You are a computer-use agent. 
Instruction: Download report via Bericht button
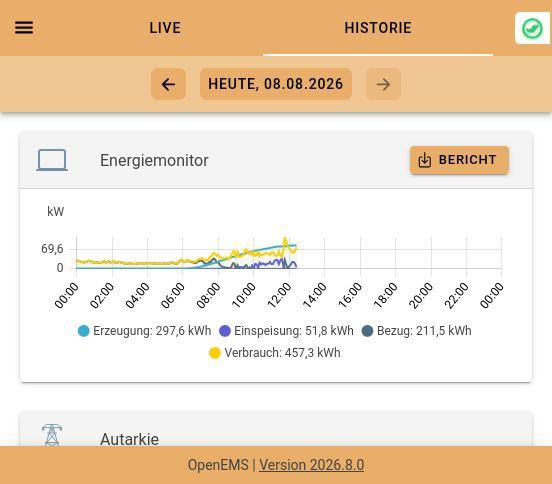pyautogui.click(x=459, y=160)
